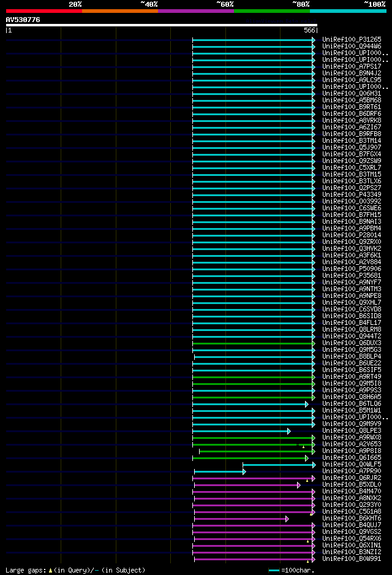Open hit UniRef100_Q06H31
The image size is (392, 575).
tap(352, 94)
